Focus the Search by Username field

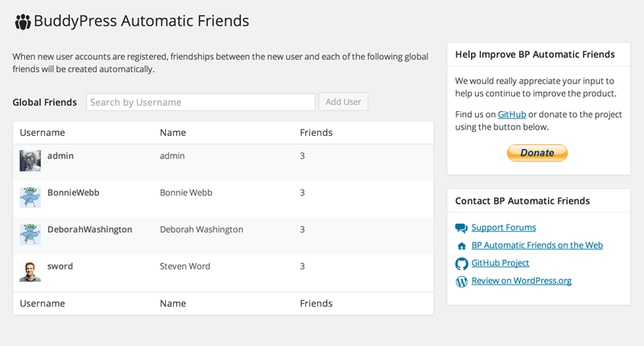tap(200, 102)
